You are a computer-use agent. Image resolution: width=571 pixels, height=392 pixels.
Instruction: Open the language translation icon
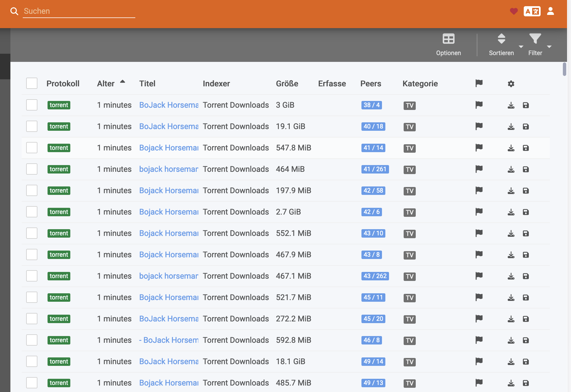coord(532,11)
